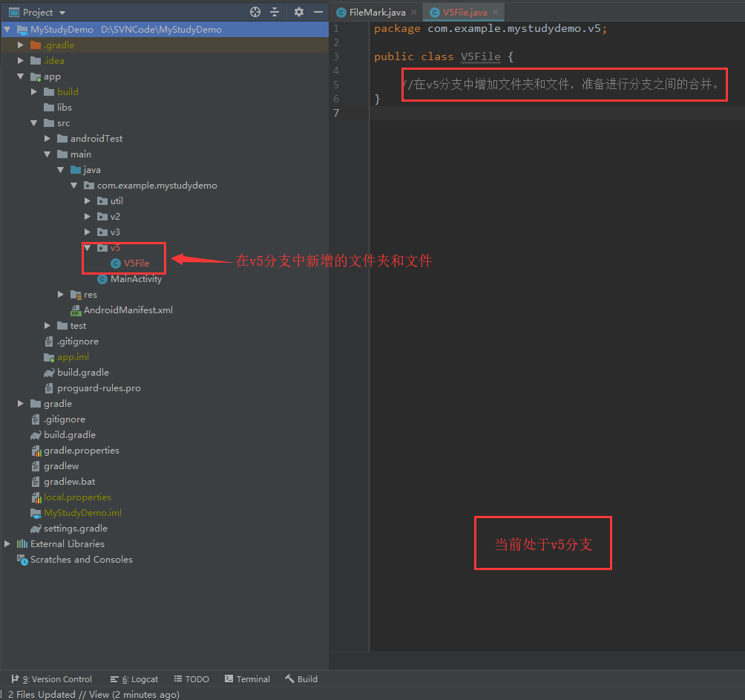Collapse the main folder

pyautogui.click(x=47, y=154)
